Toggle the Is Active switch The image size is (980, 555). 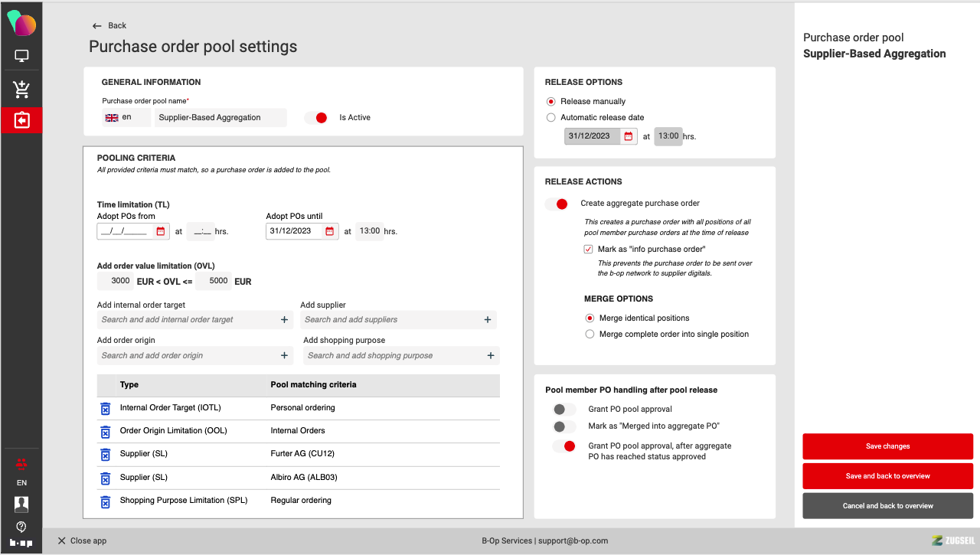pyautogui.click(x=316, y=118)
